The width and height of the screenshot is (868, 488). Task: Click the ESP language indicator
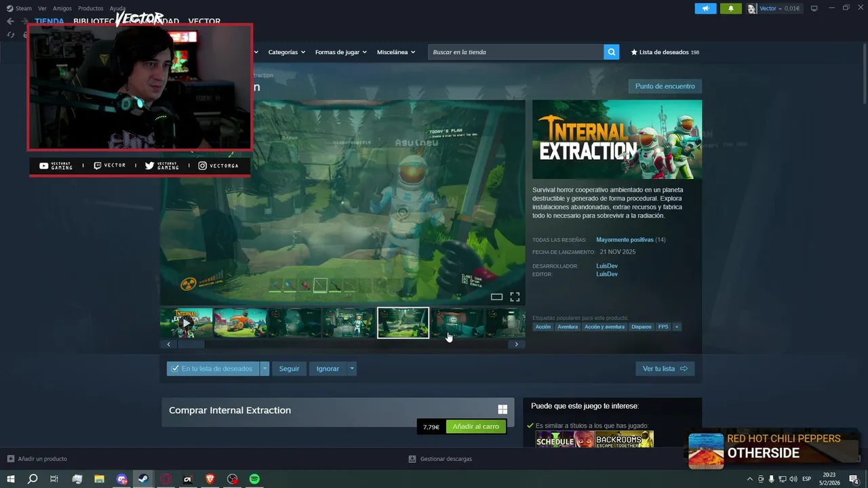807,479
